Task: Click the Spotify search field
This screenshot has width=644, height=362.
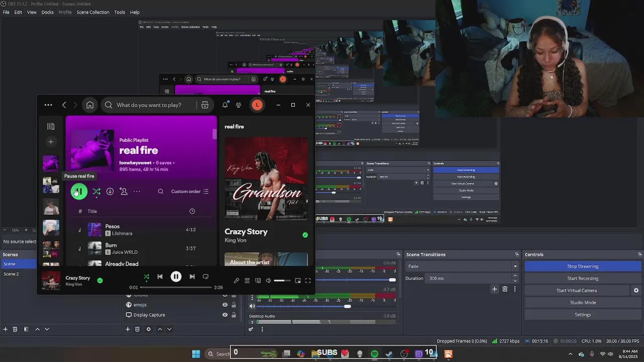Action: pyautogui.click(x=156, y=105)
